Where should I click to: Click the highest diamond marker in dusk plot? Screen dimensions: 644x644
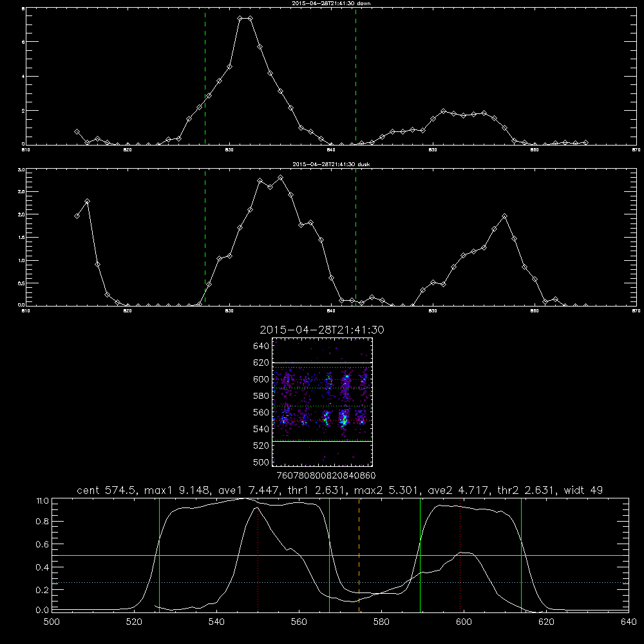pyautogui.click(x=281, y=178)
